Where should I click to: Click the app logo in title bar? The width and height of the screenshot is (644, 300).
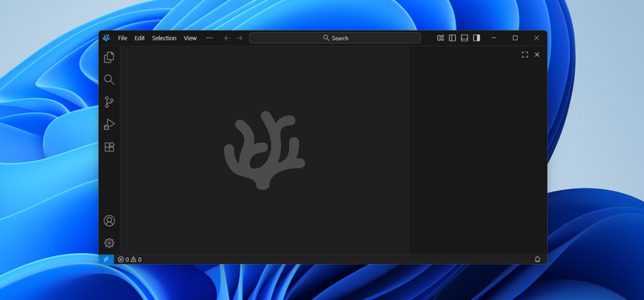[x=106, y=37]
